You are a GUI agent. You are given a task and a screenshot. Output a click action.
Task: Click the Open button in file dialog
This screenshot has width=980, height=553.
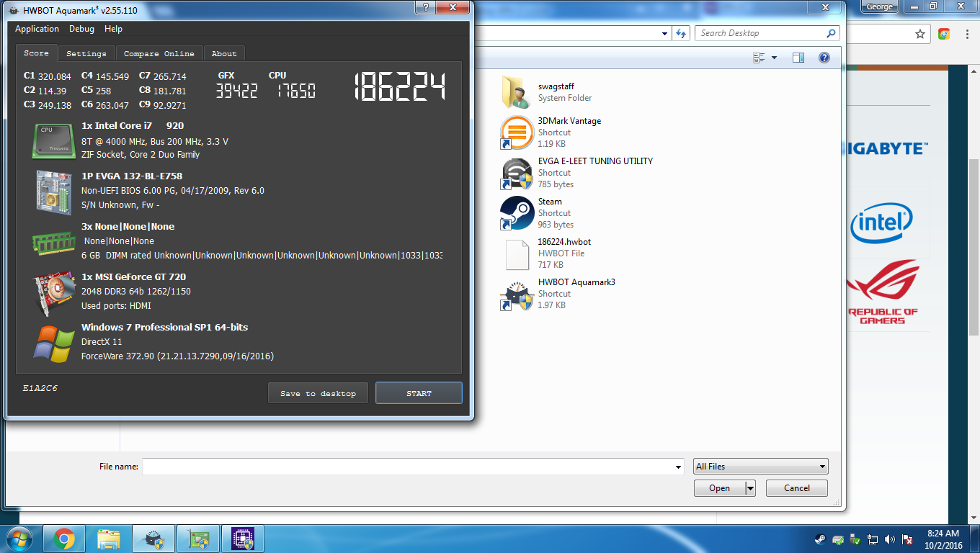click(x=719, y=488)
